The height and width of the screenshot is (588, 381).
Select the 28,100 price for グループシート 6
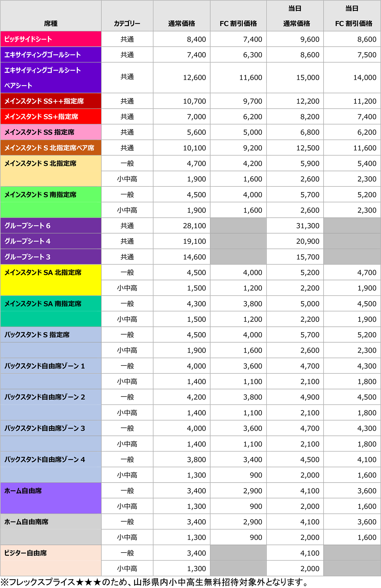click(x=194, y=226)
